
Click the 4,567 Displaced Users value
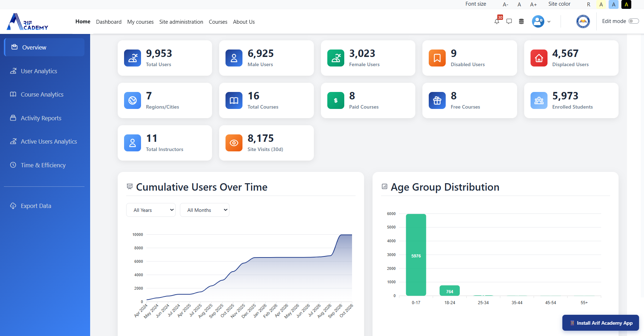[x=566, y=53]
